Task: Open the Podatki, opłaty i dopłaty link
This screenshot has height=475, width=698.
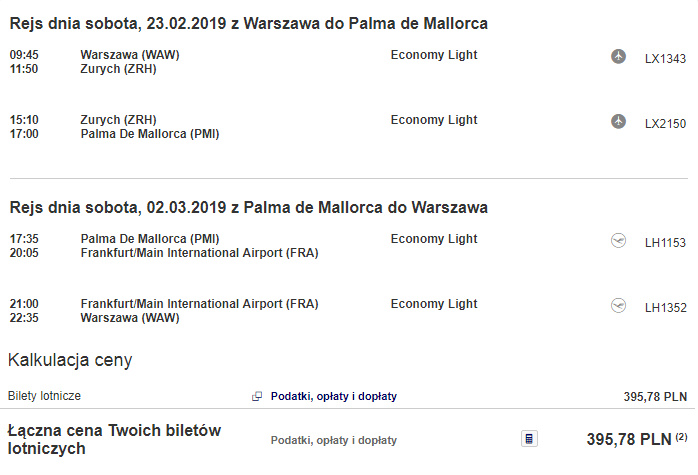Action: pyautogui.click(x=333, y=396)
